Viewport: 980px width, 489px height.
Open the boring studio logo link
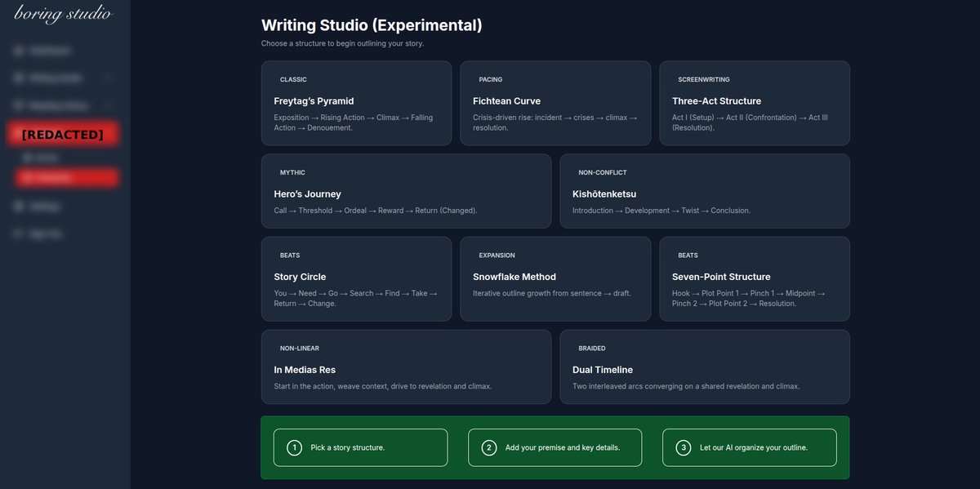coord(63,14)
